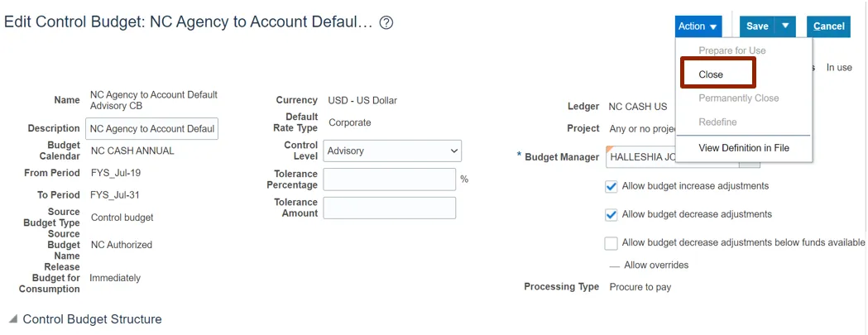This screenshot has height=335, width=868.
Task: Focus the Tolerance Percentage field
Action: tap(389, 179)
